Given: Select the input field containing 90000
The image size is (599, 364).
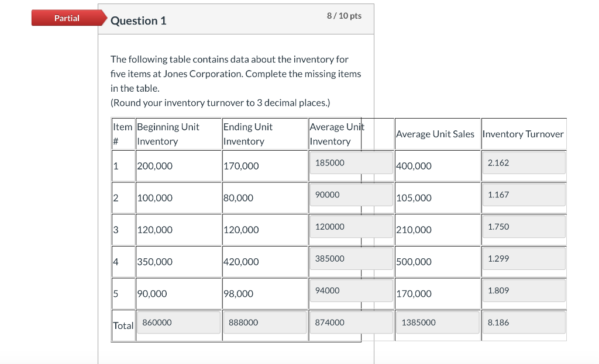Looking at the screenshot, I should [x=350, y=195].
